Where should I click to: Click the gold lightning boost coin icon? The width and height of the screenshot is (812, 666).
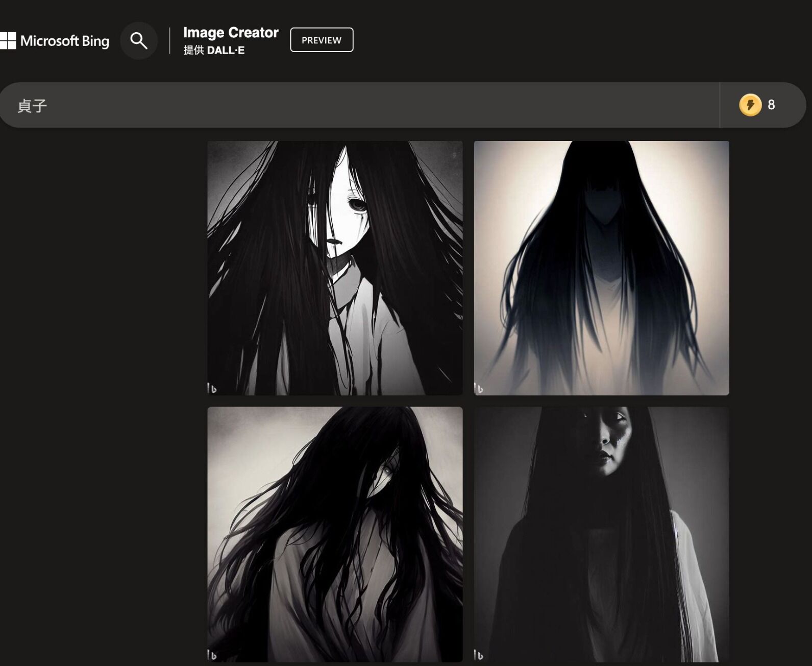coord(750,105)
